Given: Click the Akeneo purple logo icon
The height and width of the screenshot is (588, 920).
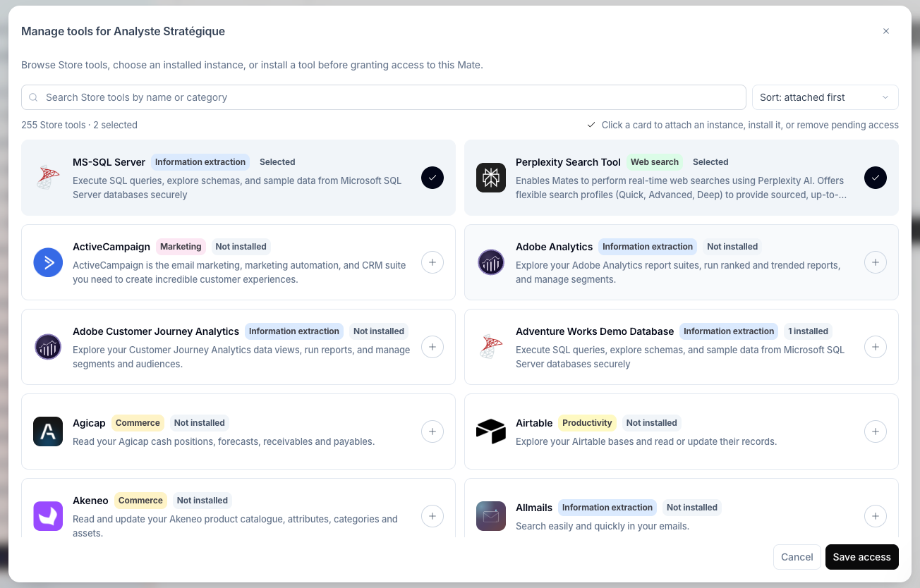Looking at the screenshot, I should pos(48,516).
